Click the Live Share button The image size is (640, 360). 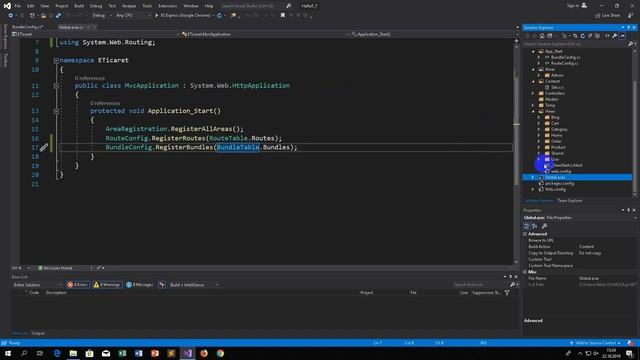click(608, 16)
